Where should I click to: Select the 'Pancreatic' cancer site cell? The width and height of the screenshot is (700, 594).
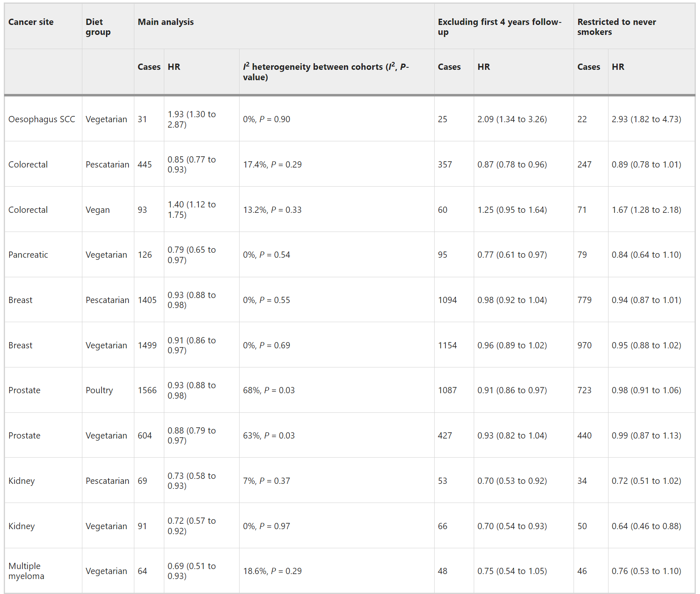coord(28,255)
